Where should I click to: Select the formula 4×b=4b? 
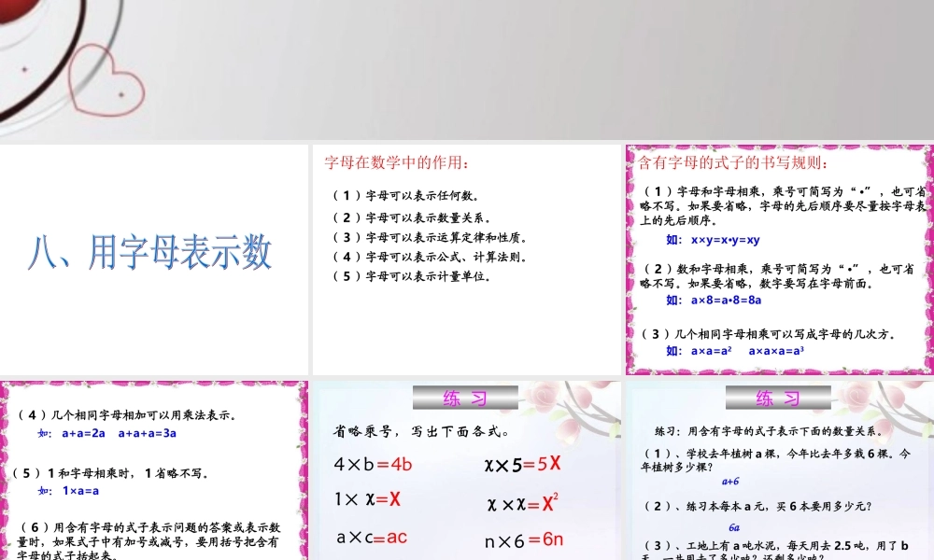374,463
